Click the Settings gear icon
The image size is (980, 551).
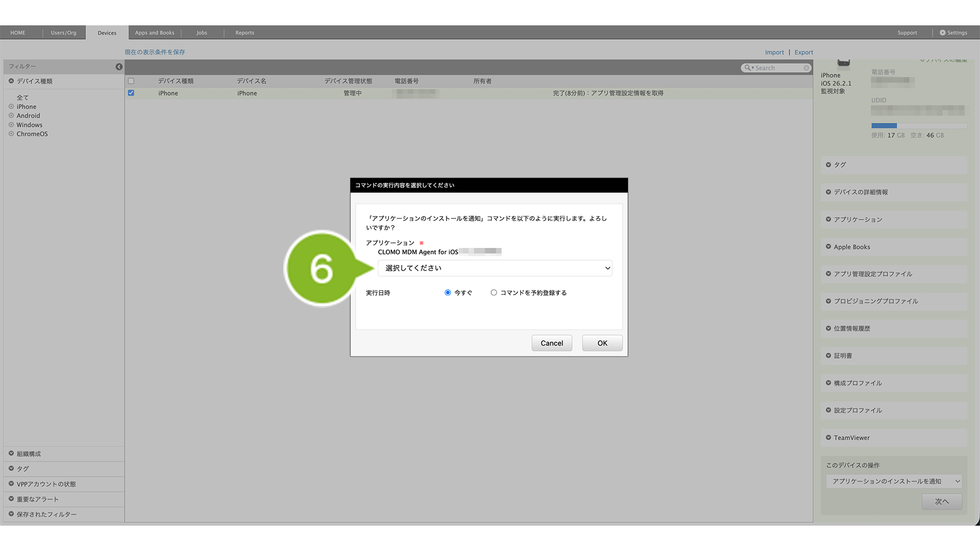point(943,33)
